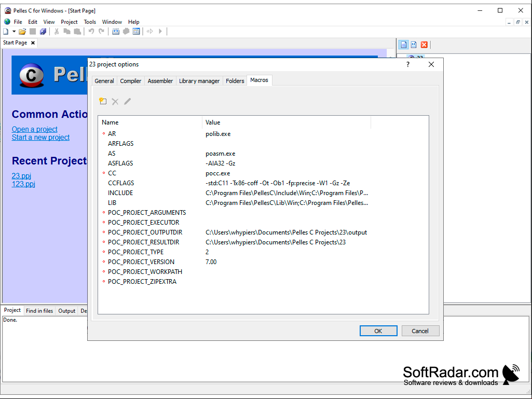Click the dialog help question mark
Screen dimensions: 532x399
(408, 64)
